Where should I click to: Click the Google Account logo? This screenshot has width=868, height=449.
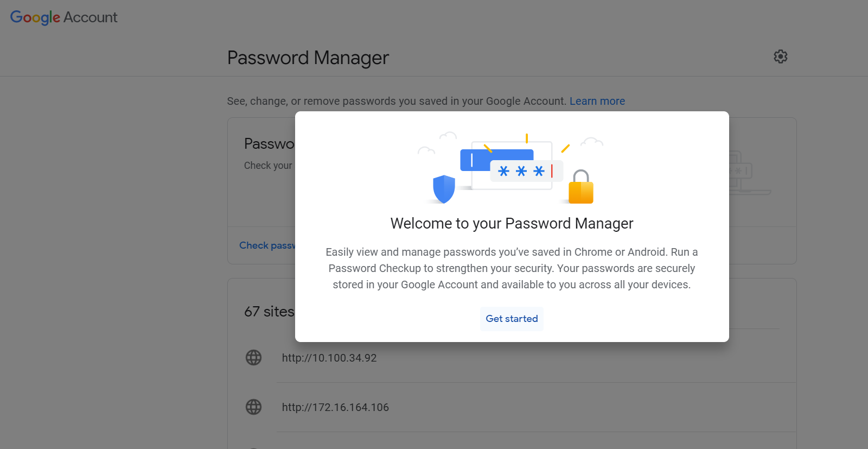pos(63,17)
